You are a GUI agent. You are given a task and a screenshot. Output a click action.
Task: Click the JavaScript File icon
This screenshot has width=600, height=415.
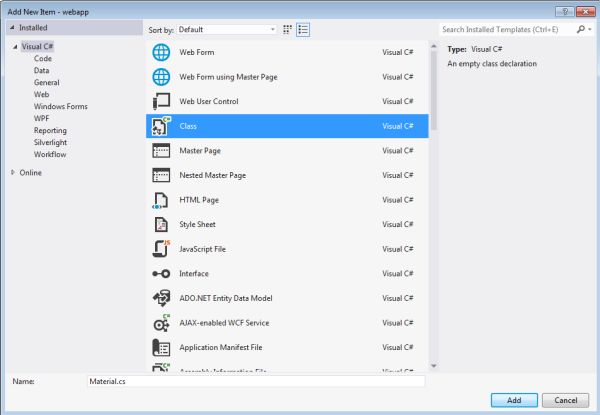pos(161,249)
